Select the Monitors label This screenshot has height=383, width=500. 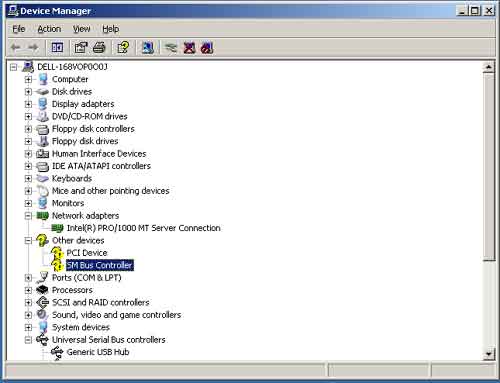(x=68, y=203)
